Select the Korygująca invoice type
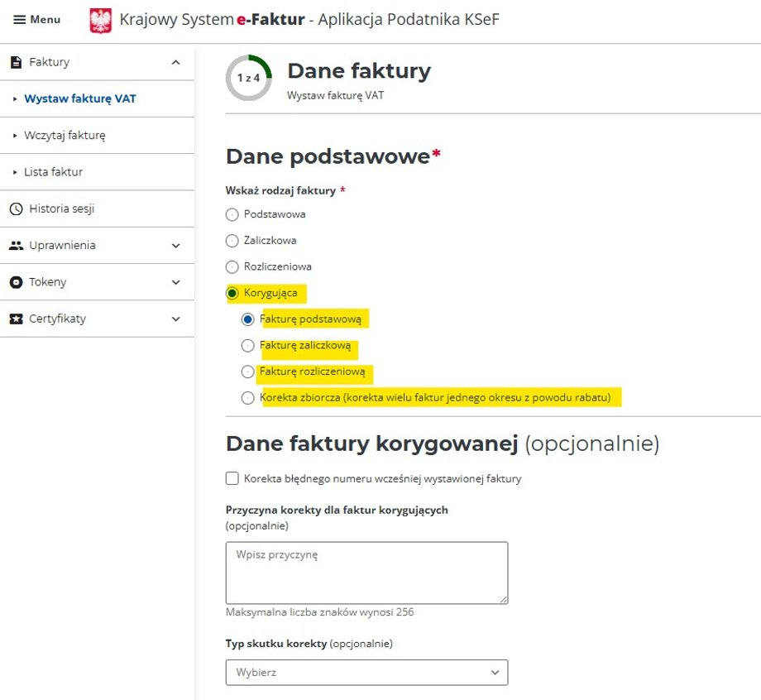Viewport: 761px width, 700px height. click(x=232, y=293)
